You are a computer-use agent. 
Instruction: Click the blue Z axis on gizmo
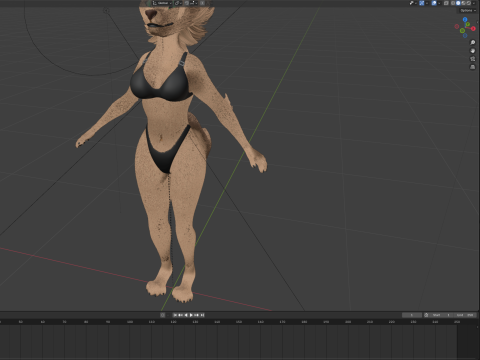[465, 19]
